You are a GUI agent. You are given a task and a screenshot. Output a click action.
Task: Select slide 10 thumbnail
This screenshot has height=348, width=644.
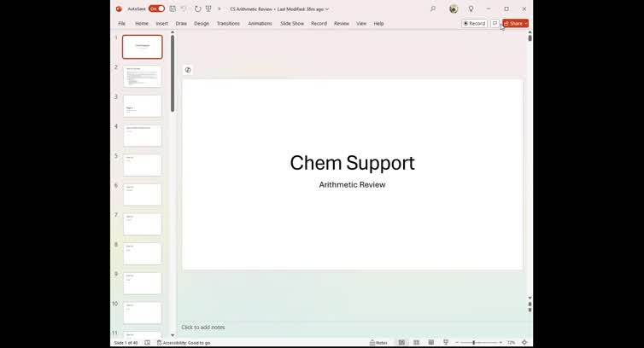[x=142, y=313]
